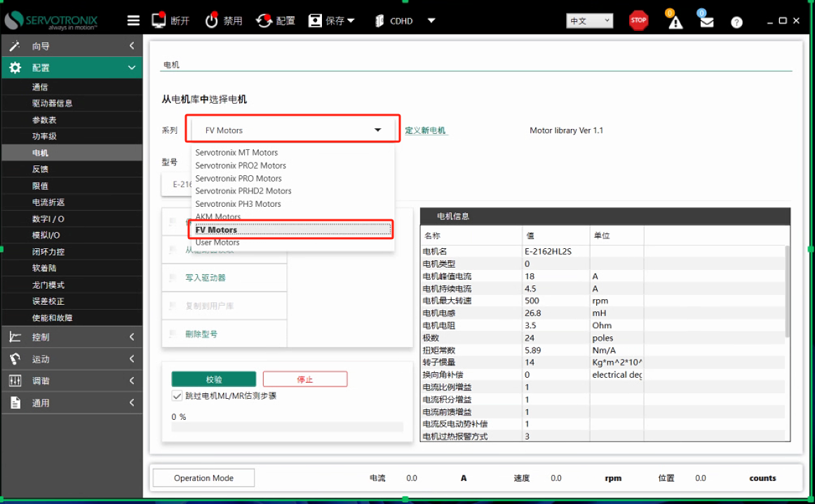The image size is (815, 504).
Task: Open the 配置 configuration toolbar icon
Action: point(264,21)
